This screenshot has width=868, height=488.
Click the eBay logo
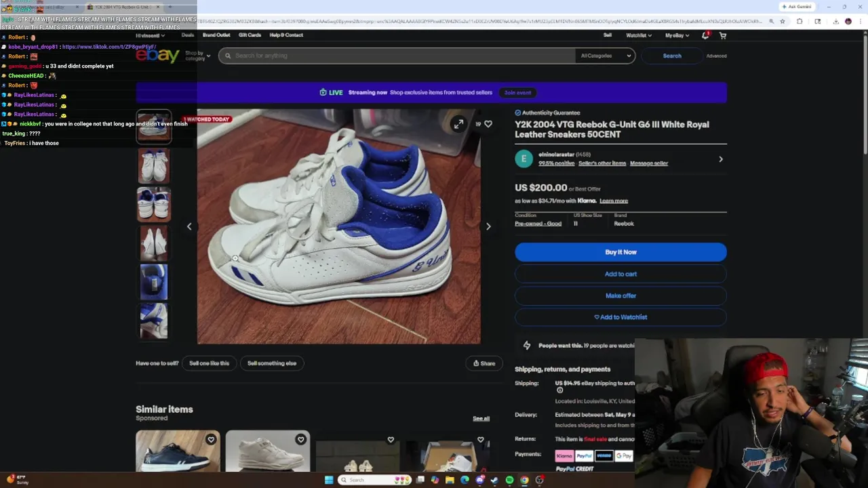[x=157, y=56]
